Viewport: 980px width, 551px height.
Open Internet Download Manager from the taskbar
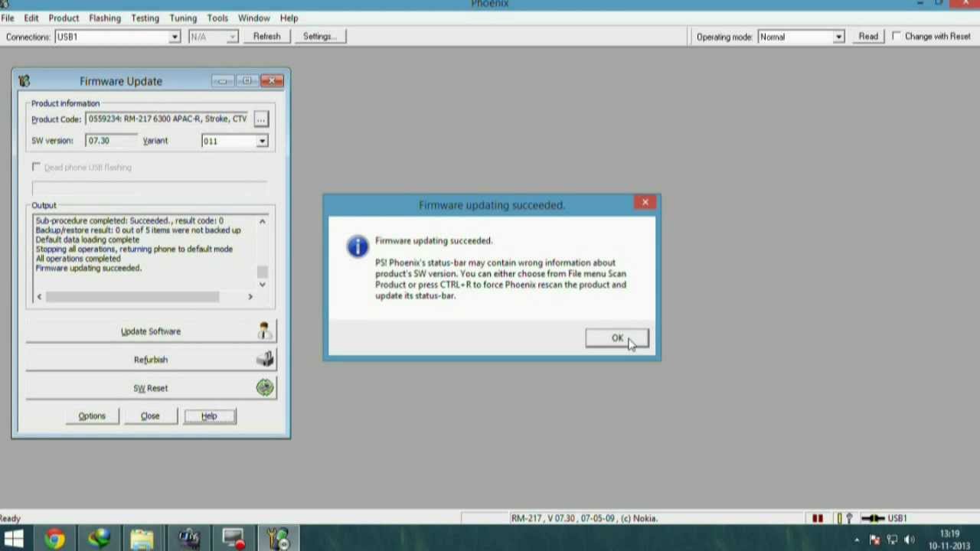point(99,539)
